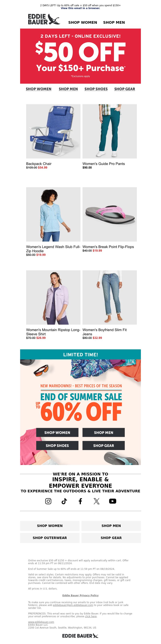View the Backpack Chair product image
This screenshot has width=161, height=644.
pos(53,131)
